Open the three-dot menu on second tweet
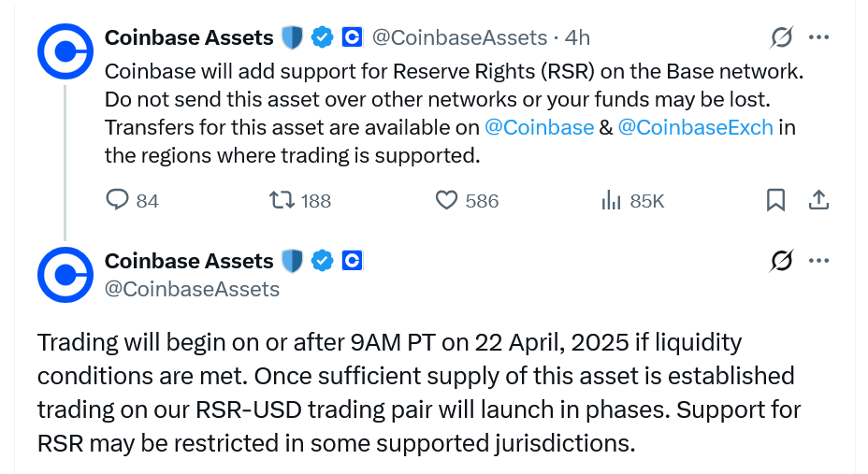 click(x=818, y=262)
